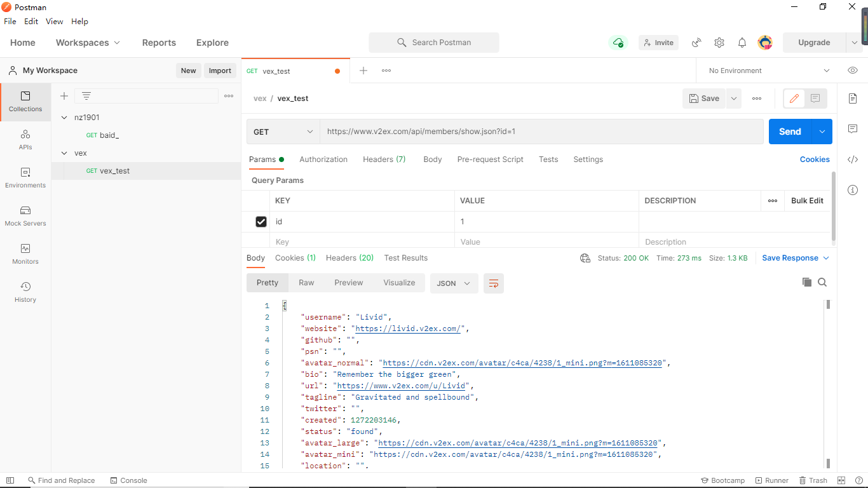Open the APIs sidebar panel
This screenshot has height=488, width=868.
click(x=25, y=140)
